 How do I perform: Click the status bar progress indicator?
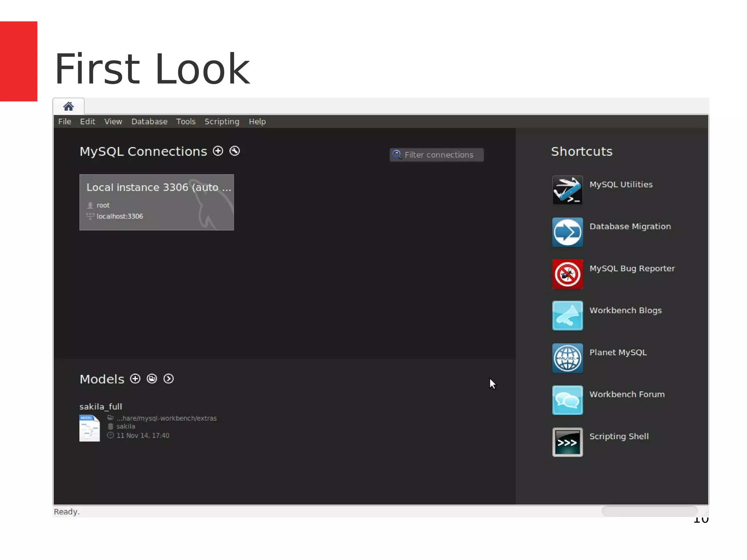650,511
